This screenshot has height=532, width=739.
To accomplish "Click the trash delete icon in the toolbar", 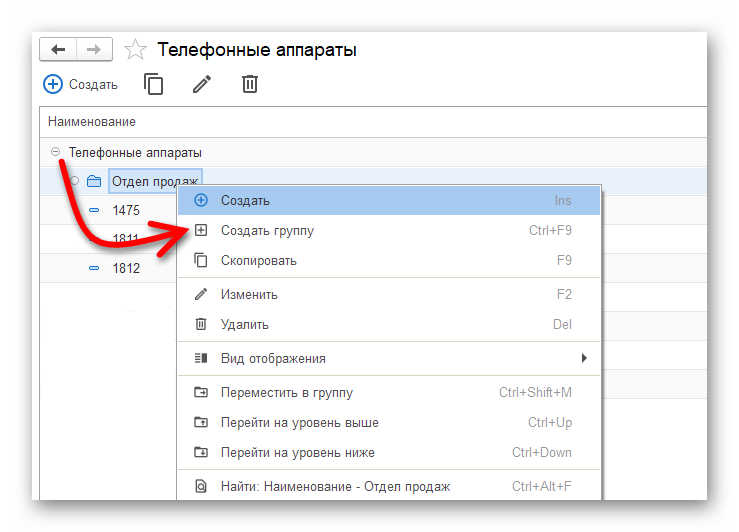I will coord(250,84).
